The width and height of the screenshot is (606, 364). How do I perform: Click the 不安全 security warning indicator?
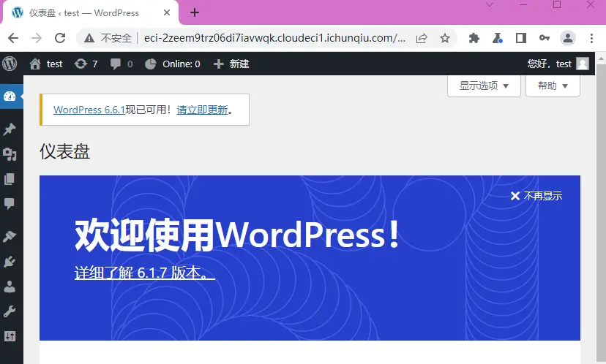108,38
